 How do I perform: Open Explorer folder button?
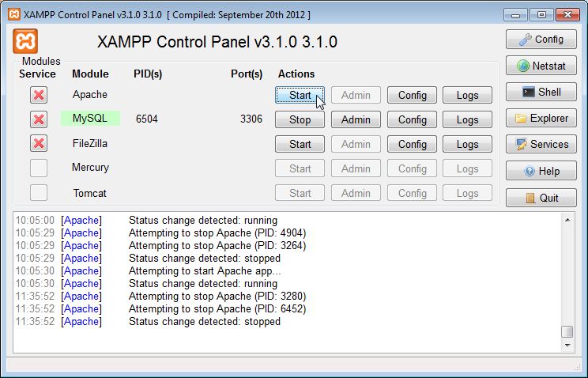click(x=541, y=119)
